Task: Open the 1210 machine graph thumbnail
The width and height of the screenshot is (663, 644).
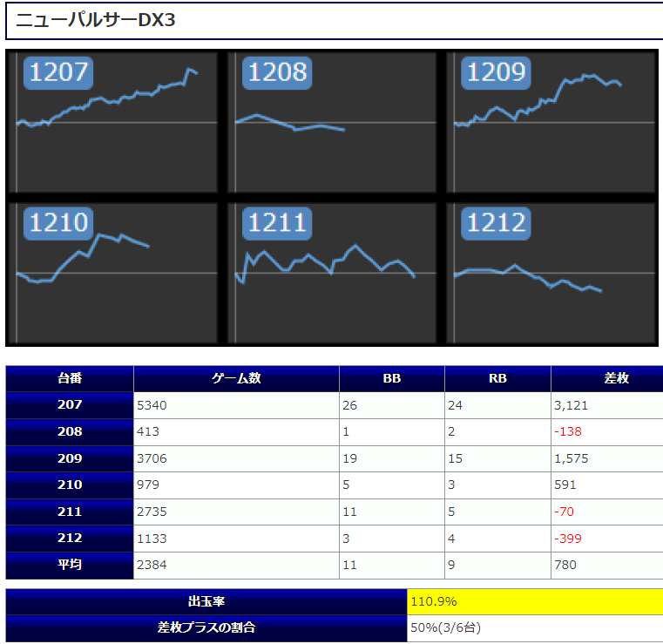Action: [112, 273]
